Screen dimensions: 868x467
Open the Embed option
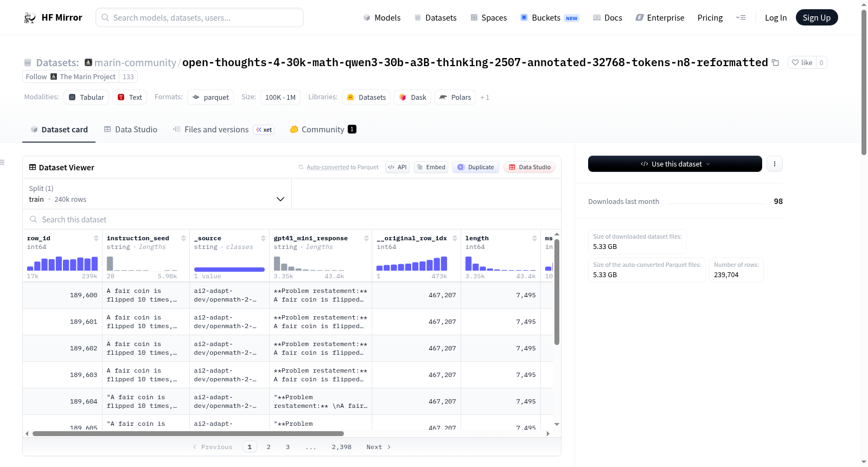click(x=431, y=167)
